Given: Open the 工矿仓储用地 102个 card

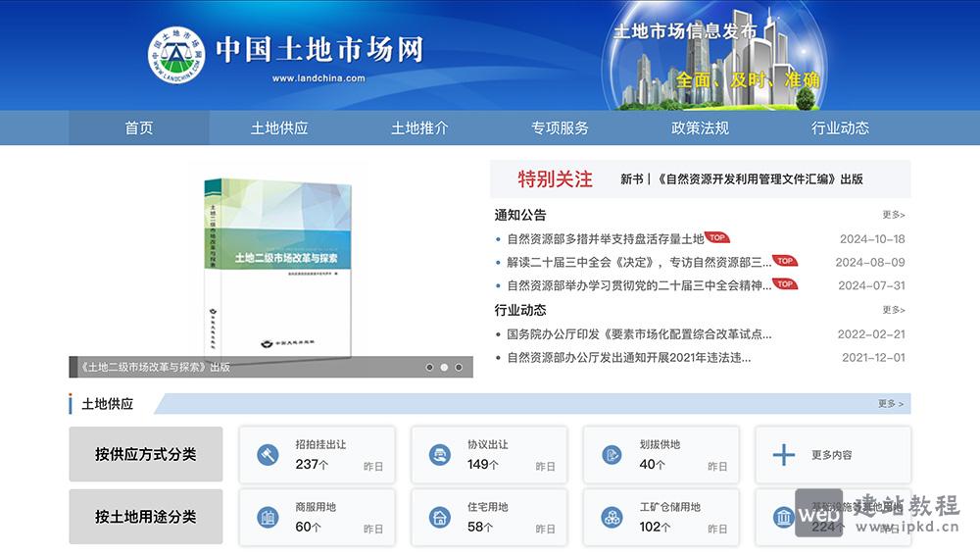Looking at the screenshot, I should (661, 517).
